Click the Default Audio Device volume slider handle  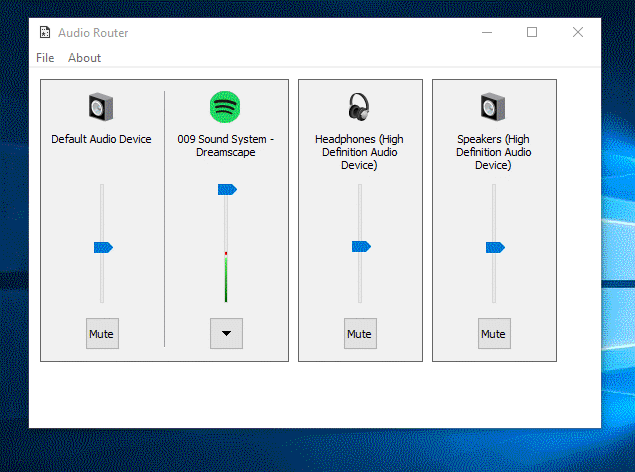click(102, 247)
